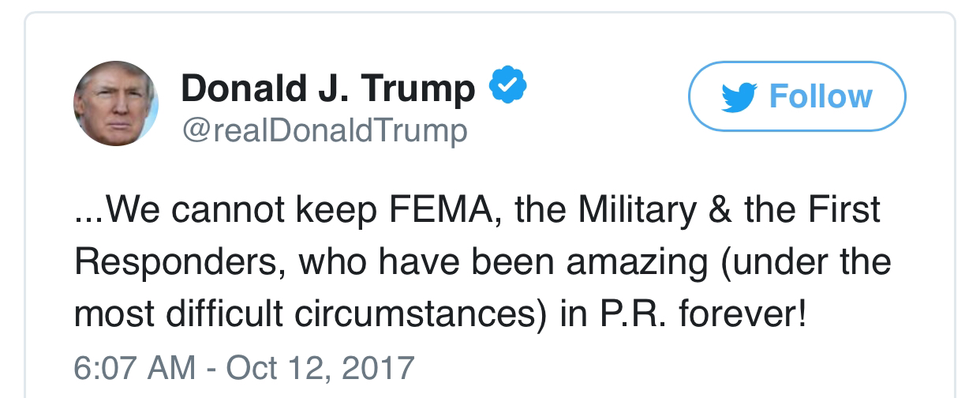Click the word Responders in tweet text
The height and width of the screenshot is (398, 980).
tap(176, 264)
